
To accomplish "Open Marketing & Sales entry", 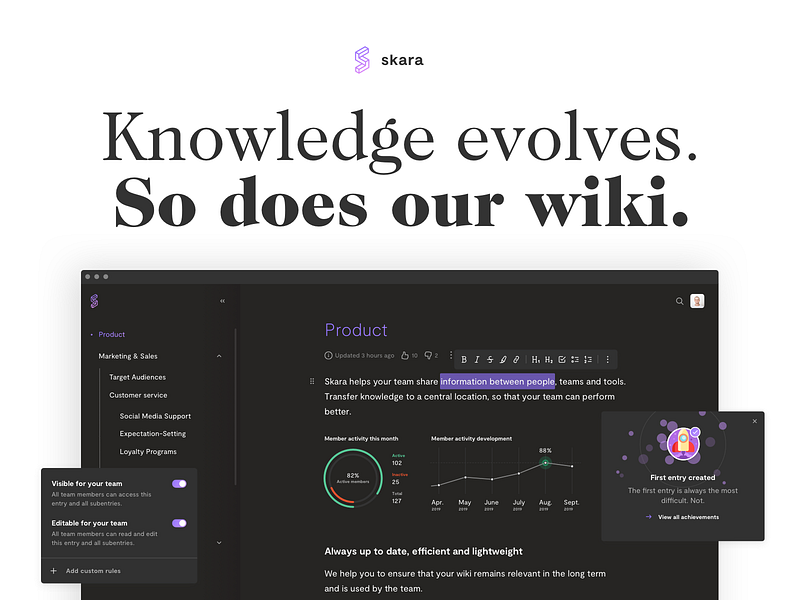I will click(x=128, y=356).
